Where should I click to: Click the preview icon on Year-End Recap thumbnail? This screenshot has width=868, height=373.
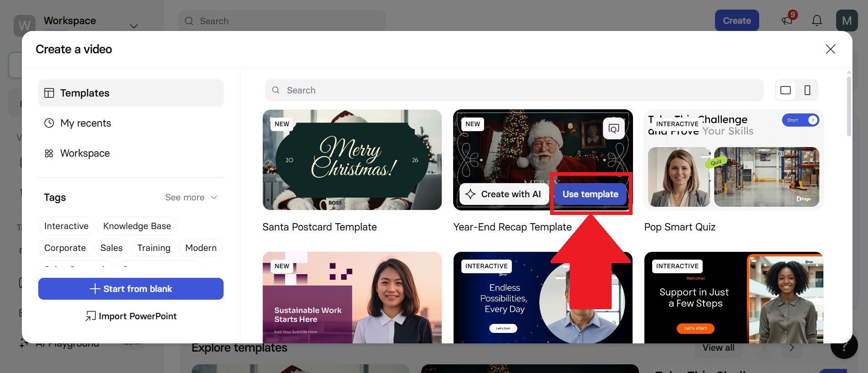pos(614,128)
